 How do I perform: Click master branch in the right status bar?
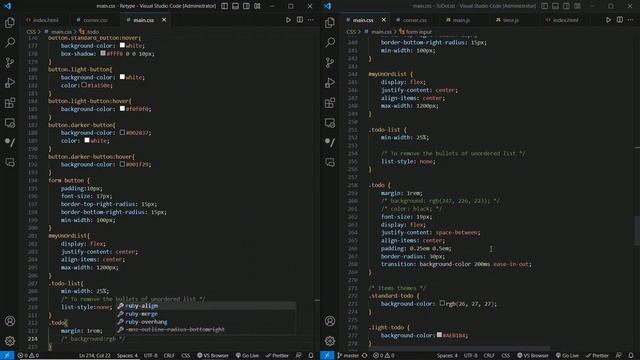pyautogui.click(x=348, y=356)
